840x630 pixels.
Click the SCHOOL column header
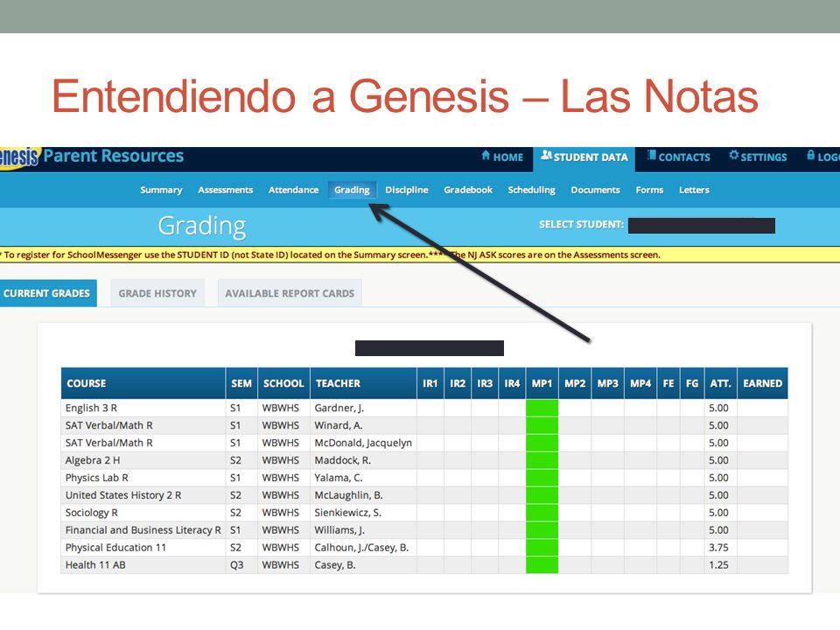[283, 383]
